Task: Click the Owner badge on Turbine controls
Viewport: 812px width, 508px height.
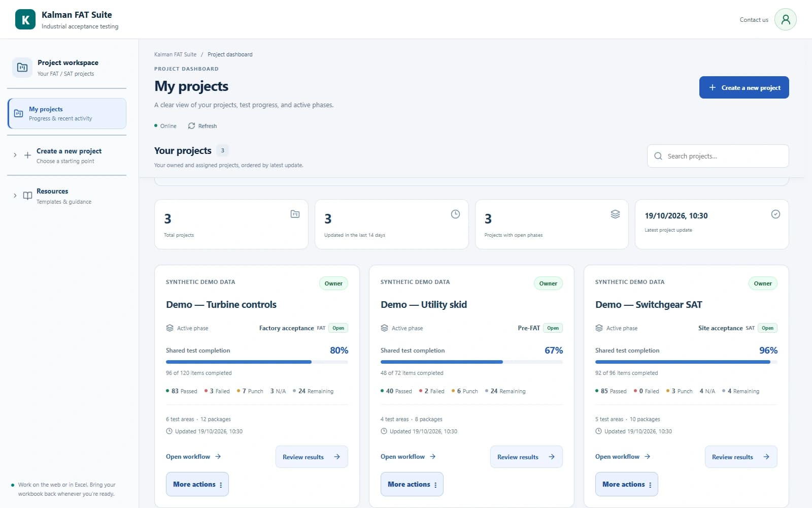Action: point(333,283)
